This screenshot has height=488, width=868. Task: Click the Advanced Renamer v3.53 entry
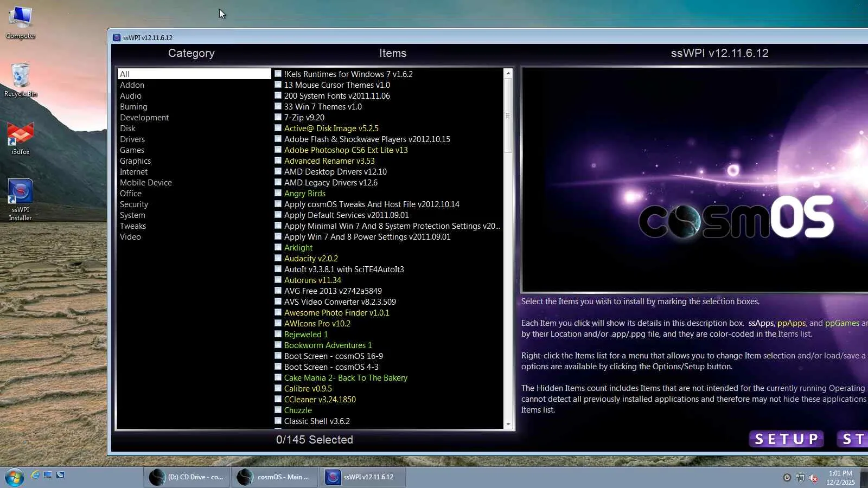pos(329,160)
